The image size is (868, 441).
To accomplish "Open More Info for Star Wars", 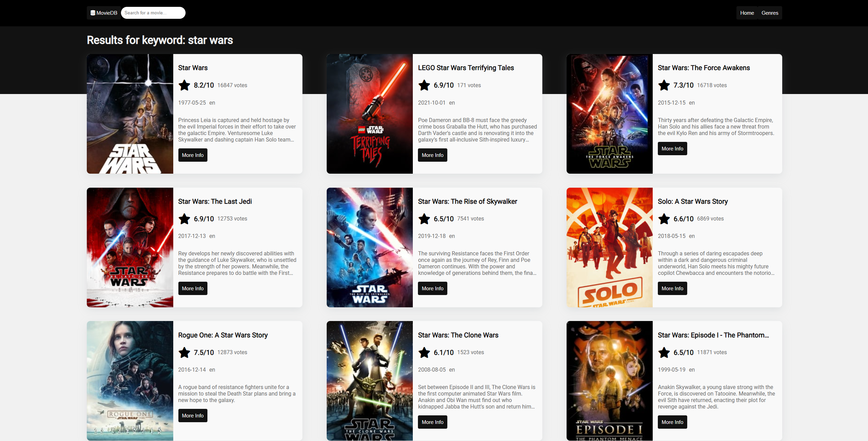I will coord(192,155).
